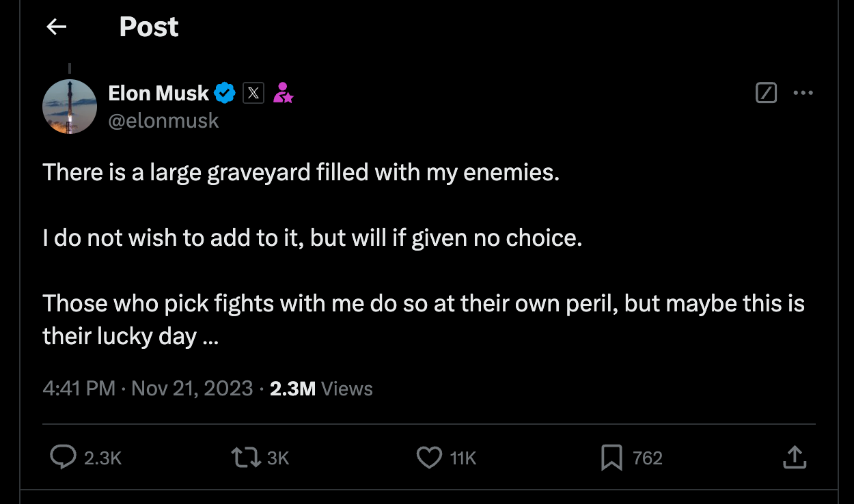
Task: Open Elon Musk's profile picture
Action: tap(70, 107)
